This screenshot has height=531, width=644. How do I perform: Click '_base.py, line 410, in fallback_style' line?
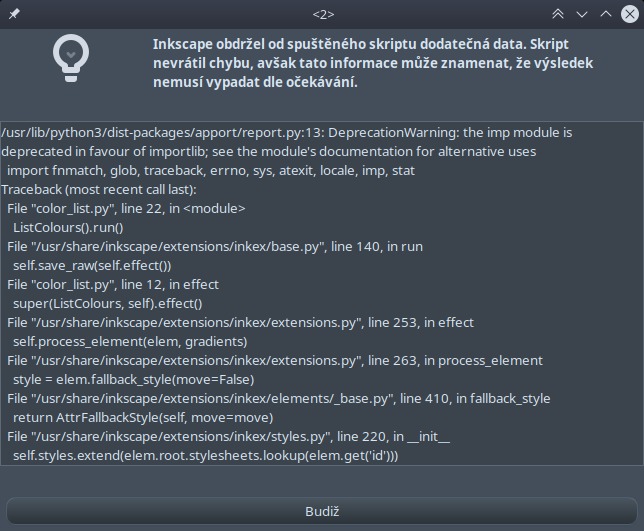tap(278, 398)
